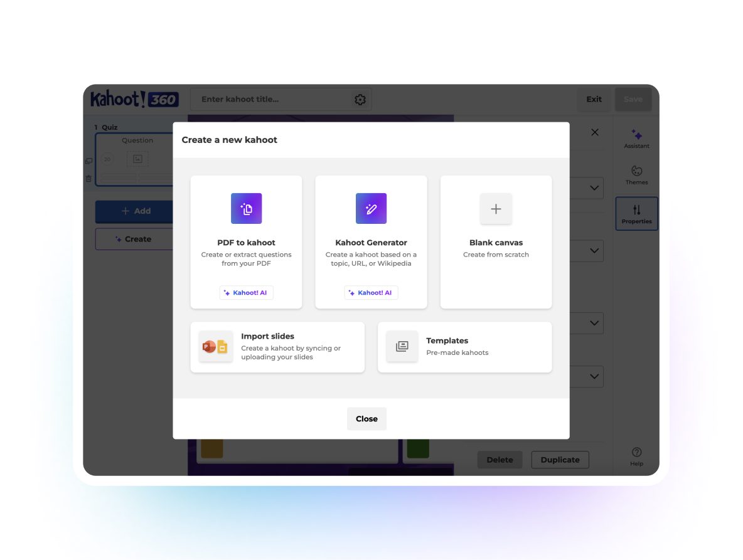This screenshot has height=560, width=743.
Task: Open Templates title
Action: (447, 341)
